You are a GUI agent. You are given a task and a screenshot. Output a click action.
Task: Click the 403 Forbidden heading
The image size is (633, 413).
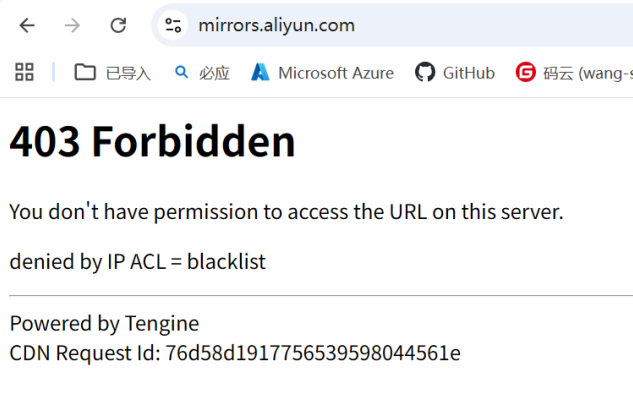tap(152, 142)
